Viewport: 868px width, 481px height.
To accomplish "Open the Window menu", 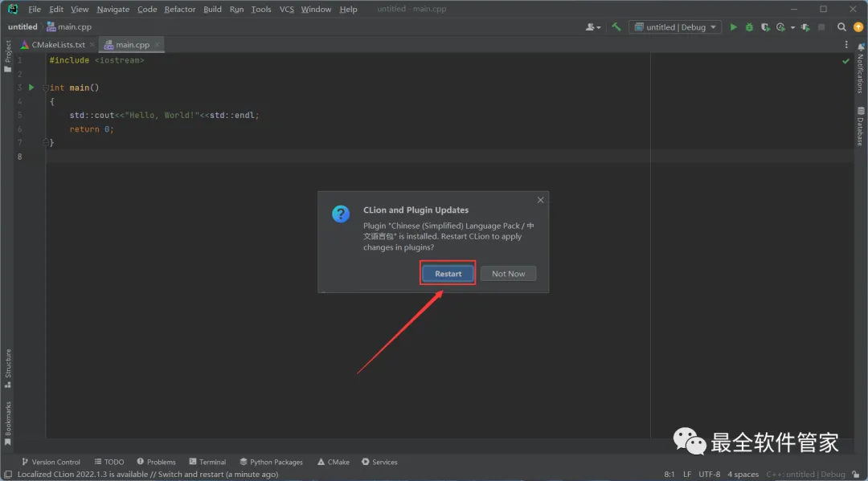I will 316,10.
